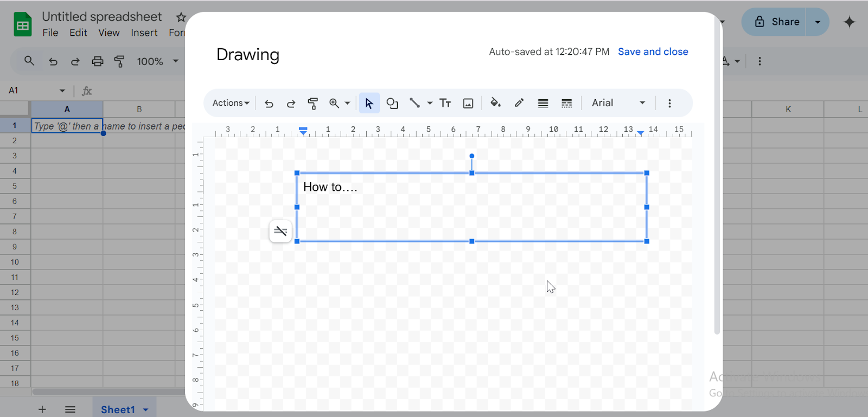
Task: Open the Actions menu
Action: [231, 103]
